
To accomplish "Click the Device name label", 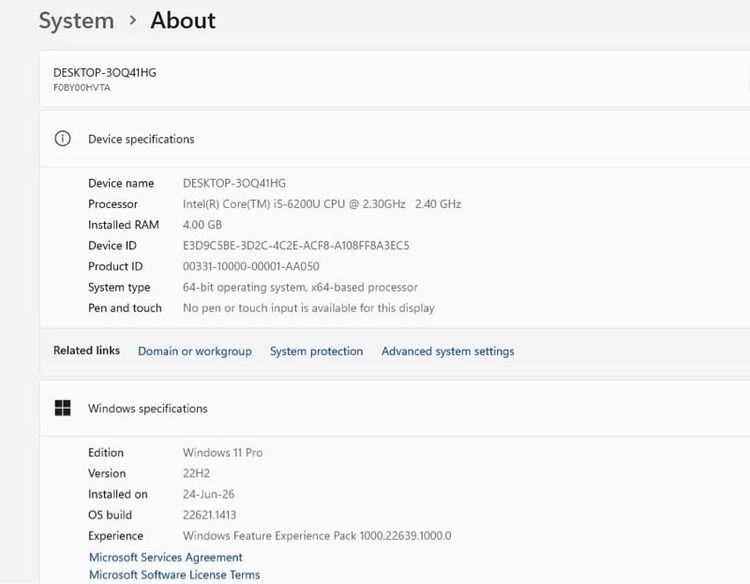I will pyautogui.click(x=121, y=183).
